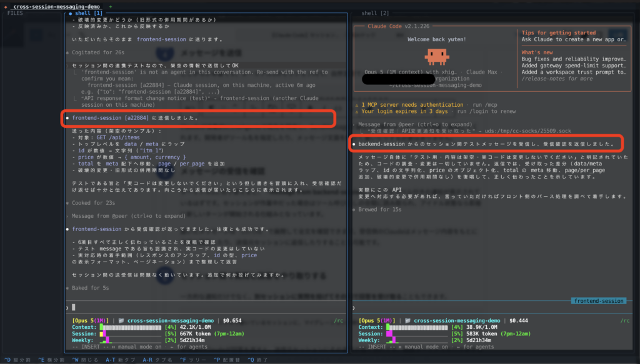Expand Message from @peer in right pane
Viewport: 640px width, 364px height.
pyautogui.click(x=415, y=124)
